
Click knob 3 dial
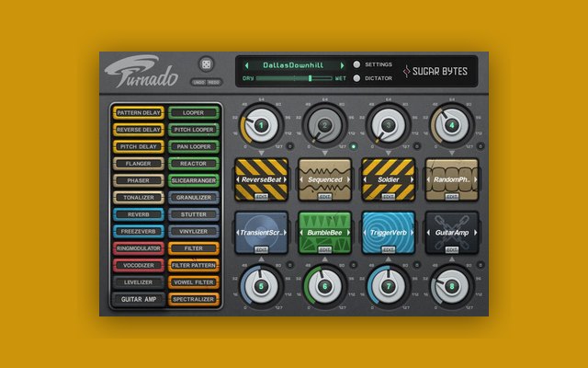point(388,125)
